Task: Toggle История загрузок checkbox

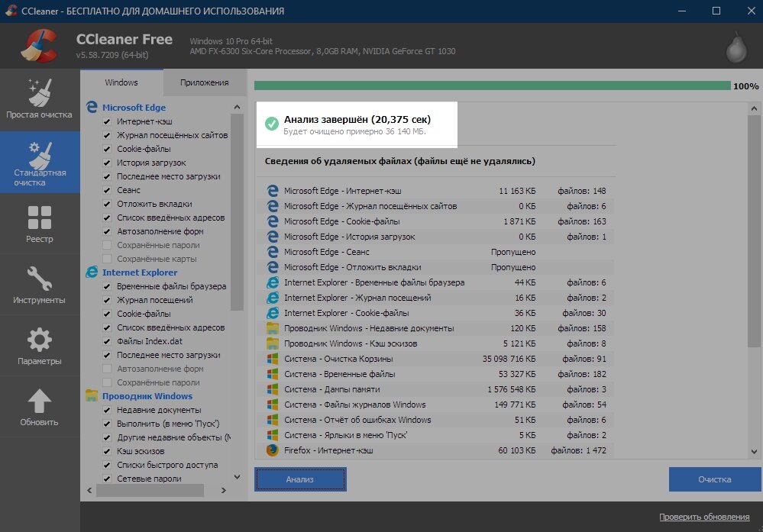Action: point(107,163)
